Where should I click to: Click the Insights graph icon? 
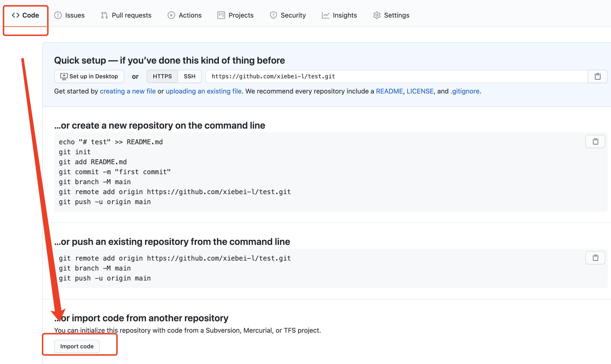325,15
